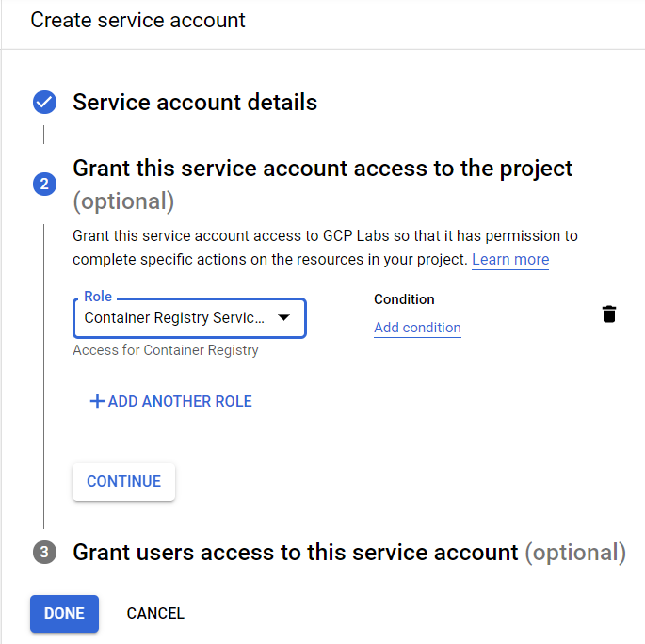Viewport: 645px width, 644px height.
Task: Click the plus icon beside Add Another Role
Action: [x=96, y=401]
